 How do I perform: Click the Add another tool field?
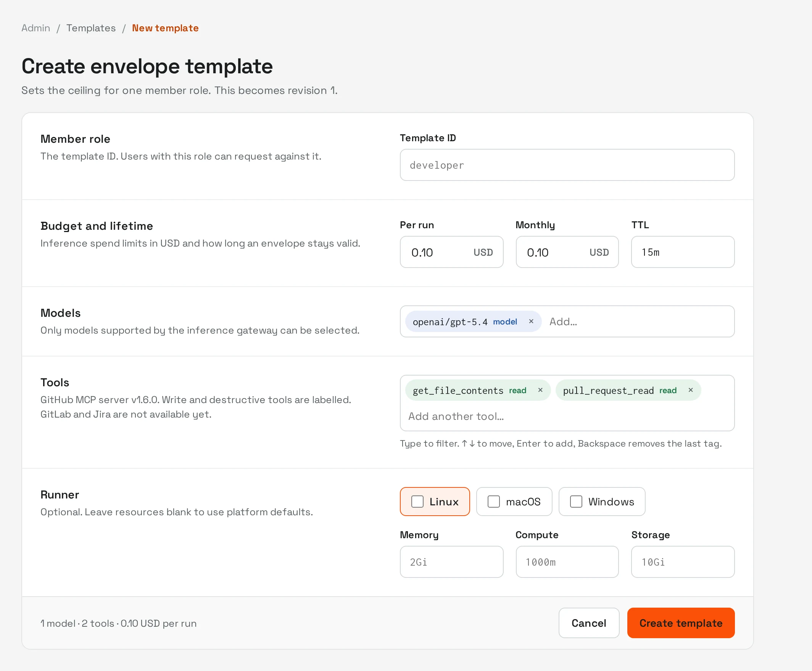567,416
